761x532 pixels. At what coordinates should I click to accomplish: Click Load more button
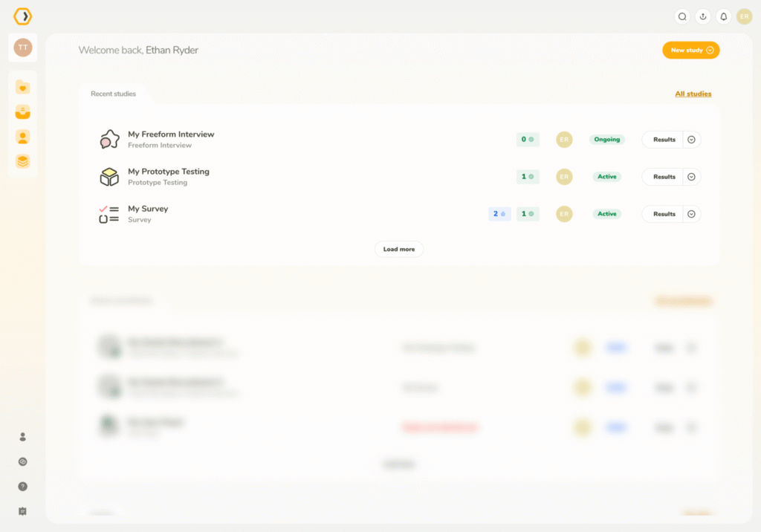[x=399, y=250]
